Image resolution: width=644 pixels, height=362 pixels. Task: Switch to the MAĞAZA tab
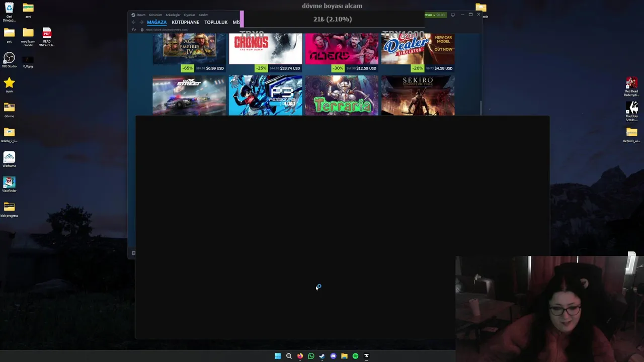tap(156, 22)
